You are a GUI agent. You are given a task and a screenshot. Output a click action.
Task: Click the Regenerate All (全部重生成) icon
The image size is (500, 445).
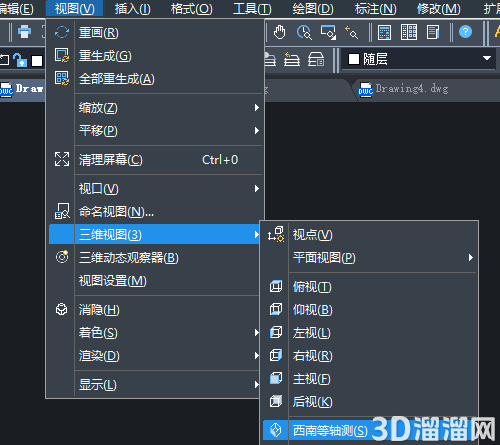click(62, 78)
